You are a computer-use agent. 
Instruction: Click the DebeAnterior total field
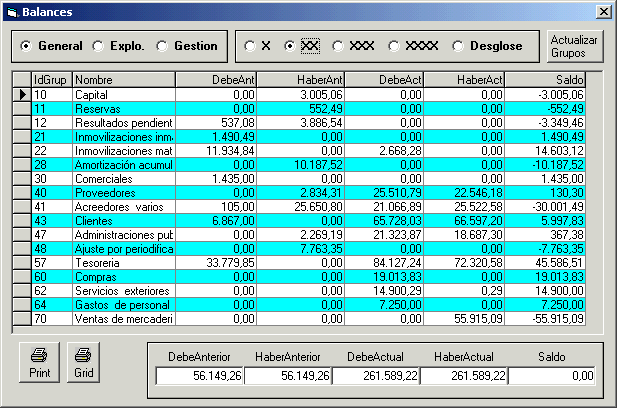tap(199, 375)
